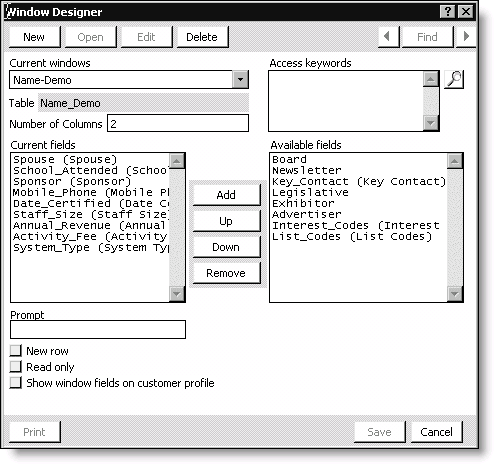Open the Current windows dropdown arrow
The height and width of the screenshot is (465, 495).
click(240, 80)
